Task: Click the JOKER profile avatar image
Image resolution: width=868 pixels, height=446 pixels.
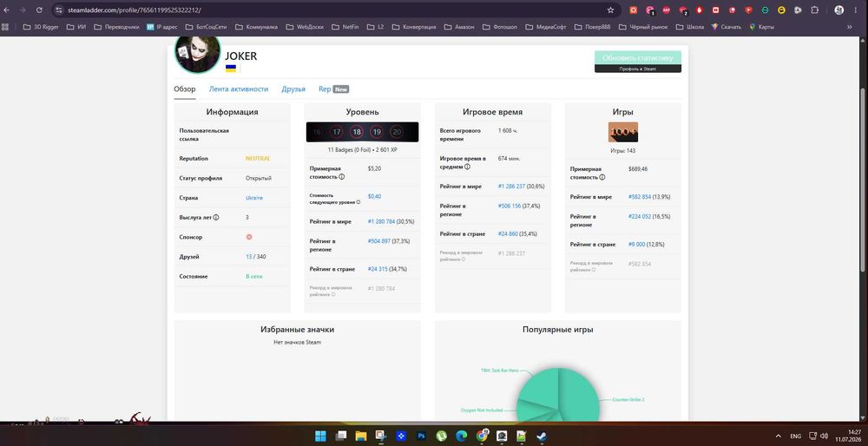Action: (198, 53)
